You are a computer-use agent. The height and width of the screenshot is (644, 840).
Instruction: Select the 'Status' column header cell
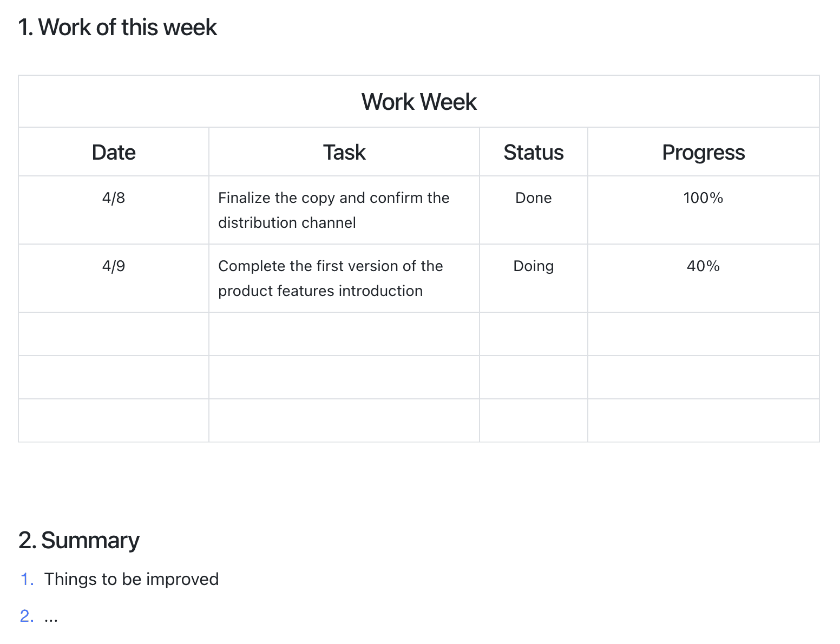pos(533,153)
